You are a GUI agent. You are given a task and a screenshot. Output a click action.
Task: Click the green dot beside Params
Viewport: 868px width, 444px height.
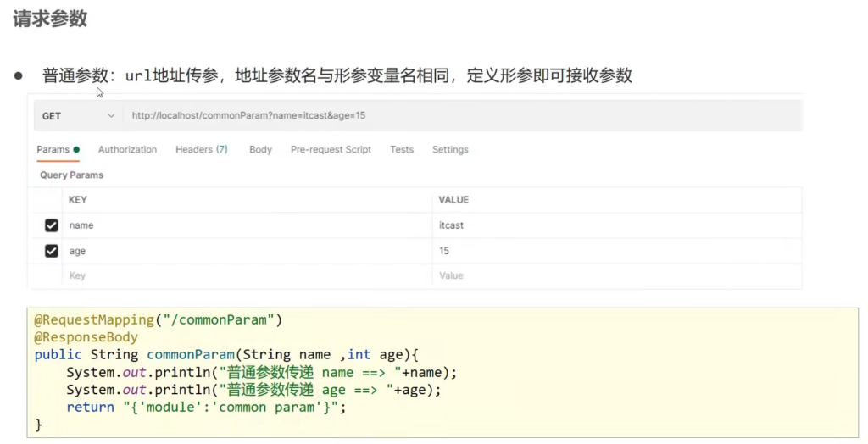click(76, 150)
